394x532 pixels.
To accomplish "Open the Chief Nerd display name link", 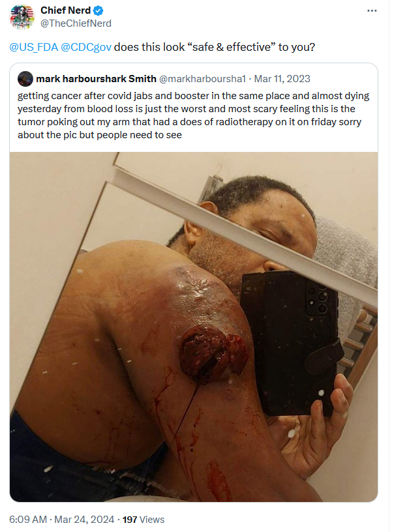I will coord(65,10).
